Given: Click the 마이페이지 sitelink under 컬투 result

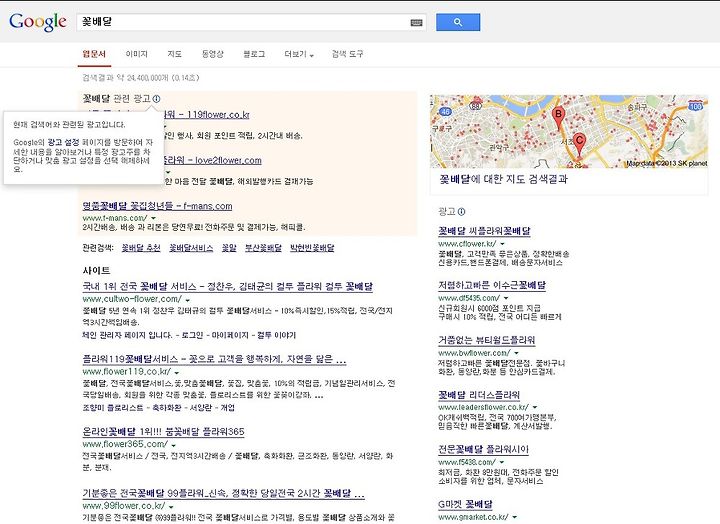Looking at the screenshot, I should (229, 335).
